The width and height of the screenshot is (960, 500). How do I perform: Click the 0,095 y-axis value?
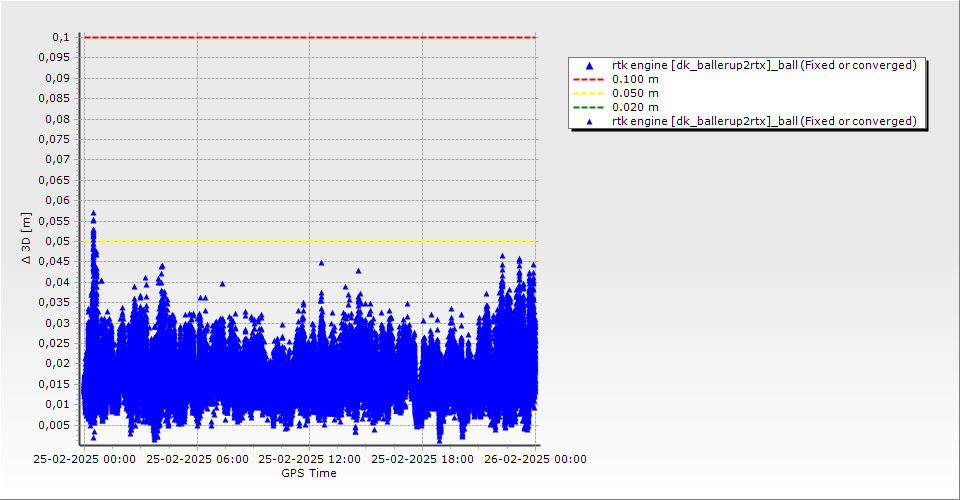pos(54,58)
